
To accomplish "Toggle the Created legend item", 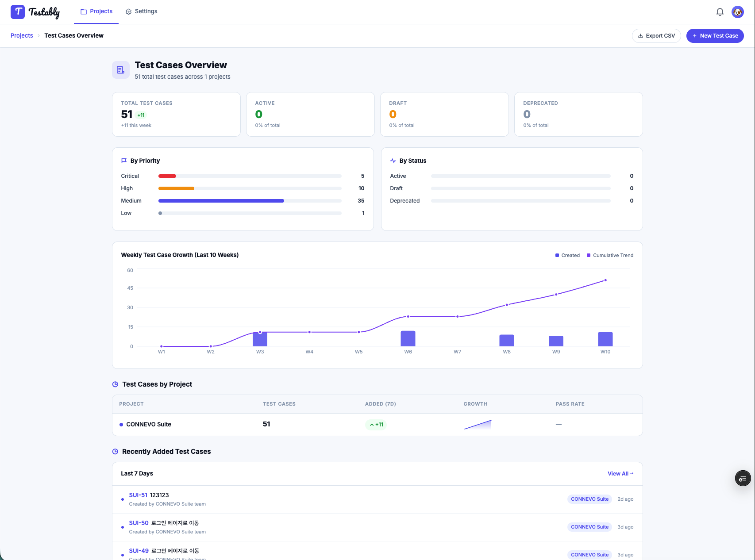I will (x=567, y=255).
